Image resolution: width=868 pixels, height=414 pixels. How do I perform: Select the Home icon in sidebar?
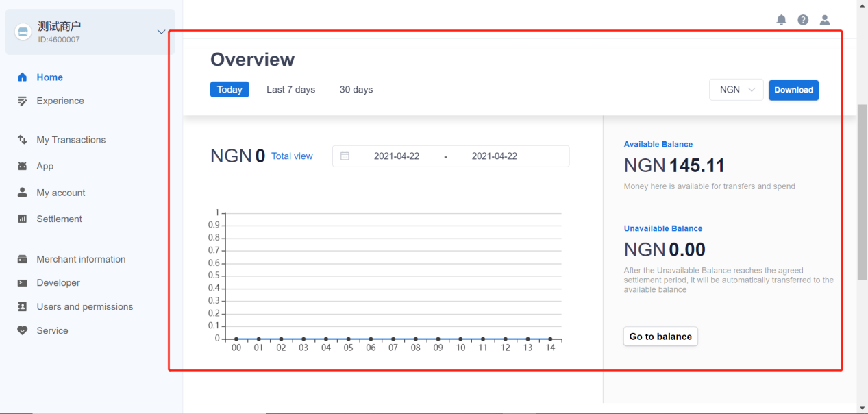click(x=23, y=77)
